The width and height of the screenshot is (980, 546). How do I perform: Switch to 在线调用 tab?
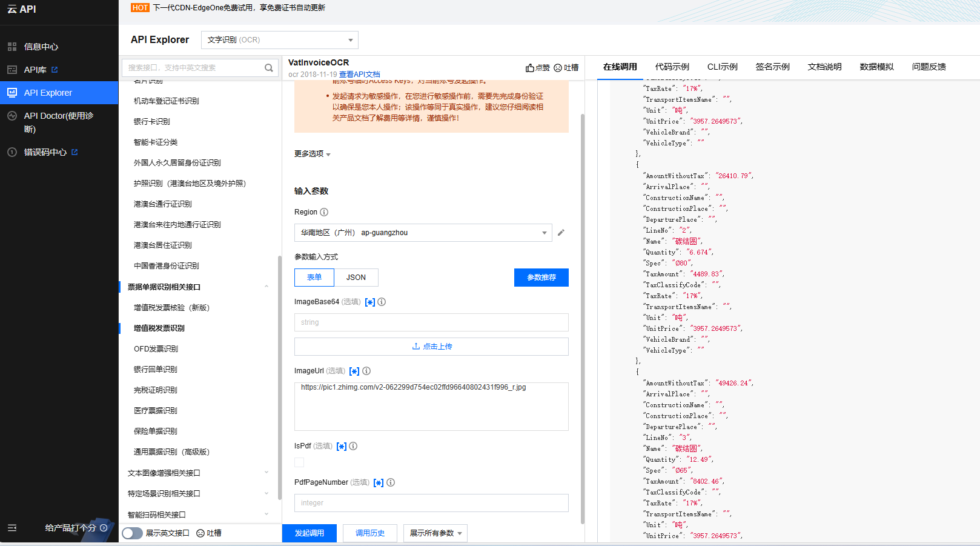pos(620,67)
